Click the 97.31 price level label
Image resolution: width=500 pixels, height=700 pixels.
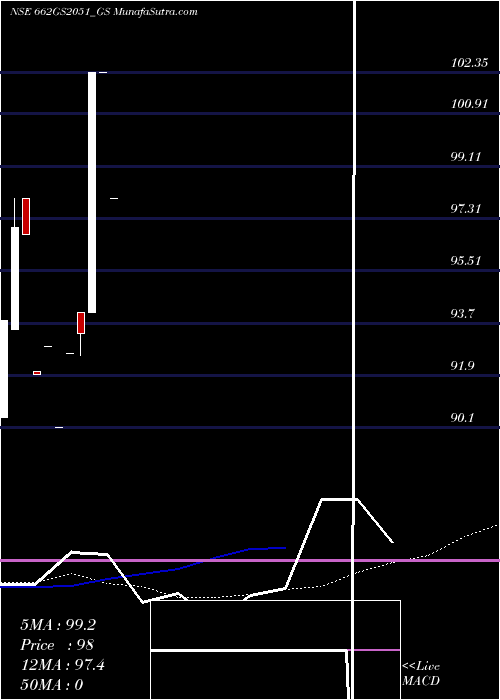pos(466,208)
